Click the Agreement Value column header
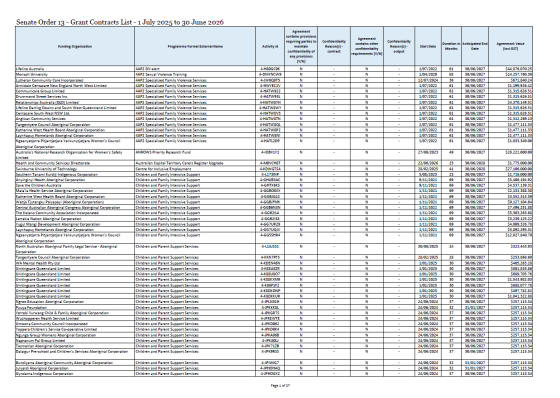The height and width of the screenshot is (398, 560). click(x=510, y=46)
